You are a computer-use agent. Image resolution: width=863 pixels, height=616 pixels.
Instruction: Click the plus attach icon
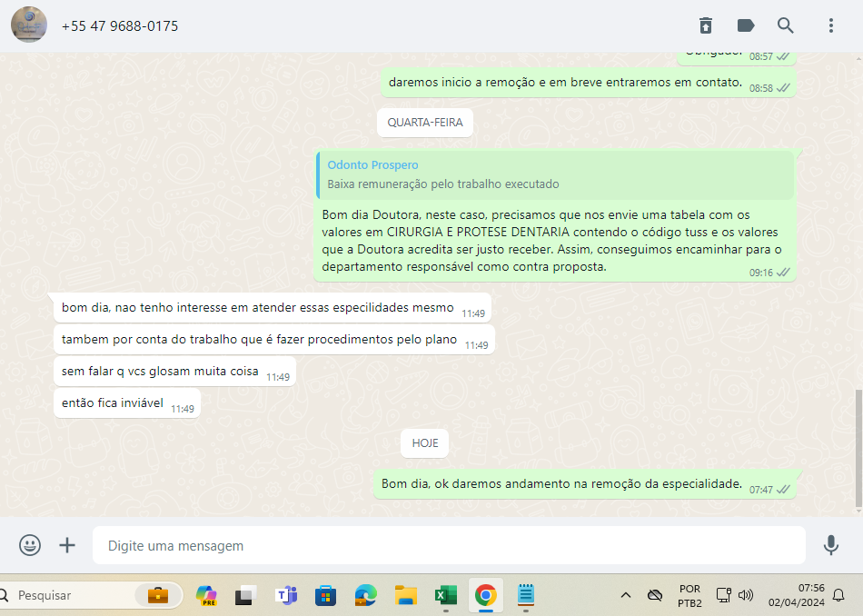(67, 545)
